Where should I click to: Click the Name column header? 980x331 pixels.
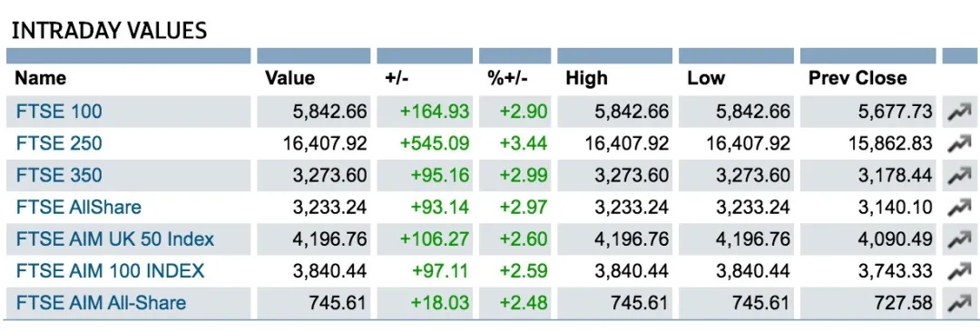[40, 78]
